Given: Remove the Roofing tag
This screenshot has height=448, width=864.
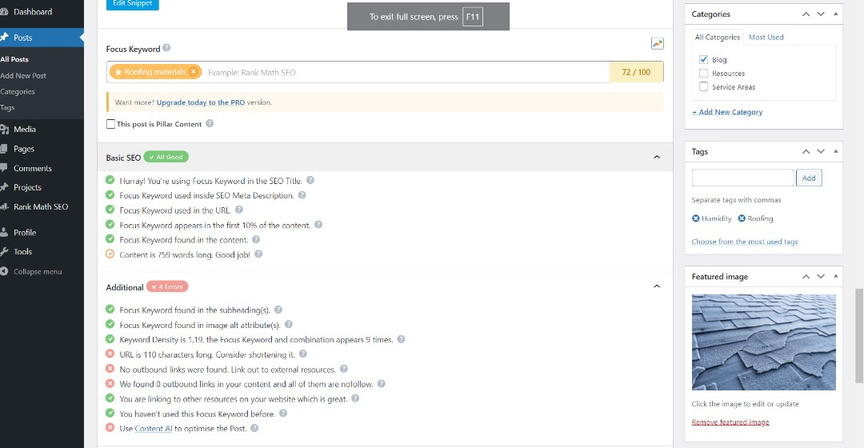Looking at the screenshot, I should [742, 218].
